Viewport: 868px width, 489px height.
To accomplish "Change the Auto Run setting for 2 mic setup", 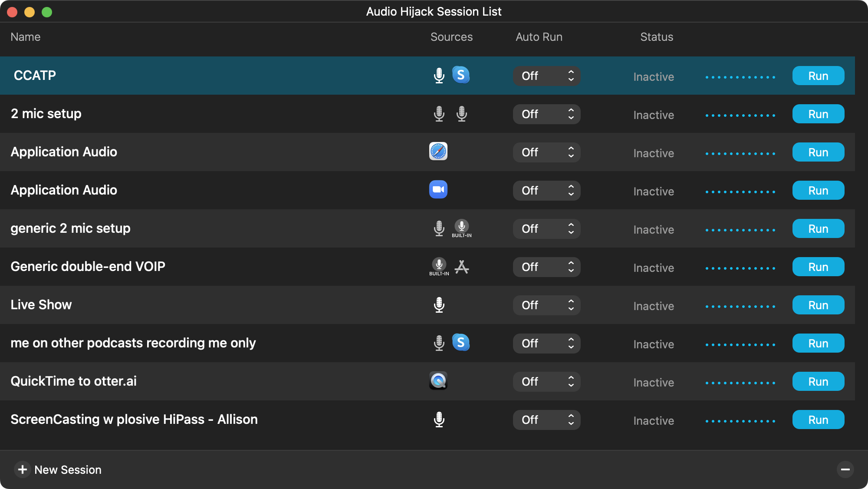I will point(546,114).
